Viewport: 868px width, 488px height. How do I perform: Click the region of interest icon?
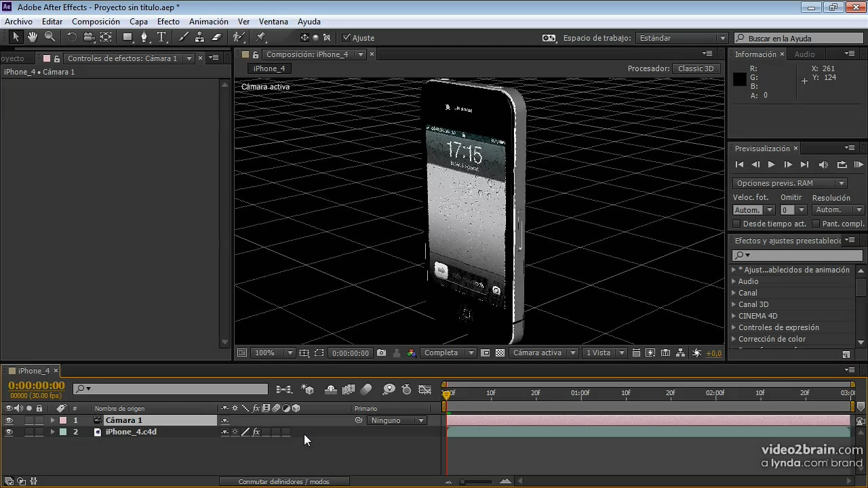click(319, 353)
